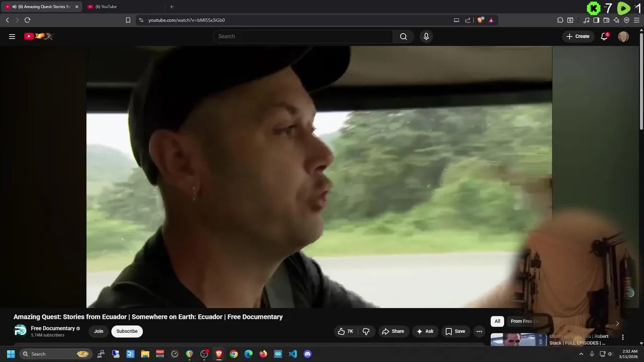This screenshot has width=644, height=362.
Task: Go back to the previous page
Action: click(7, 20)
